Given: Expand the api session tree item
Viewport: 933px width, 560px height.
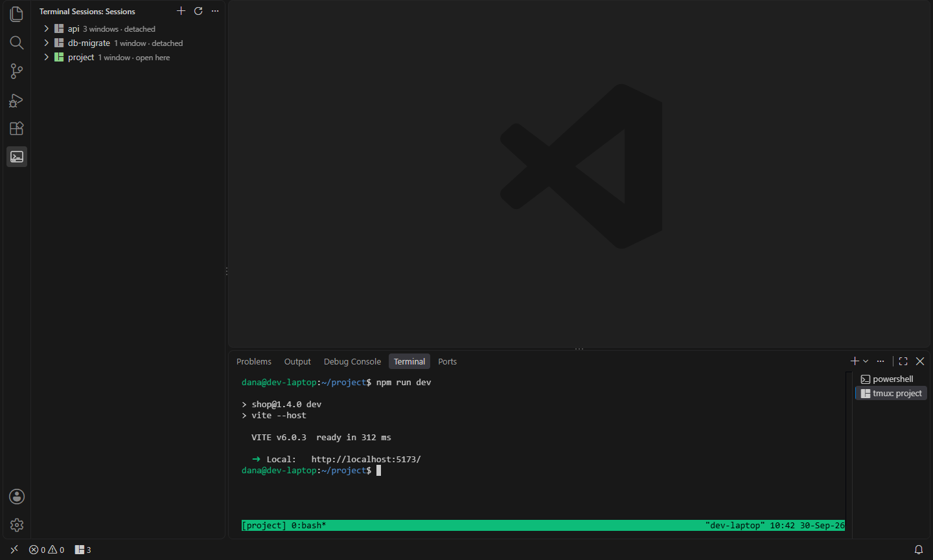Looking at the screenshot, I should click(47, 29).
